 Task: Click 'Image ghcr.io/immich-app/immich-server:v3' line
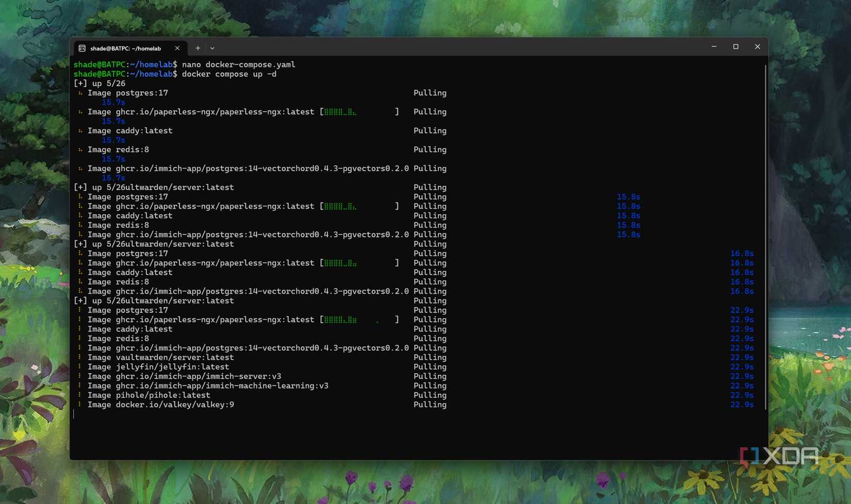coord(184,376)
